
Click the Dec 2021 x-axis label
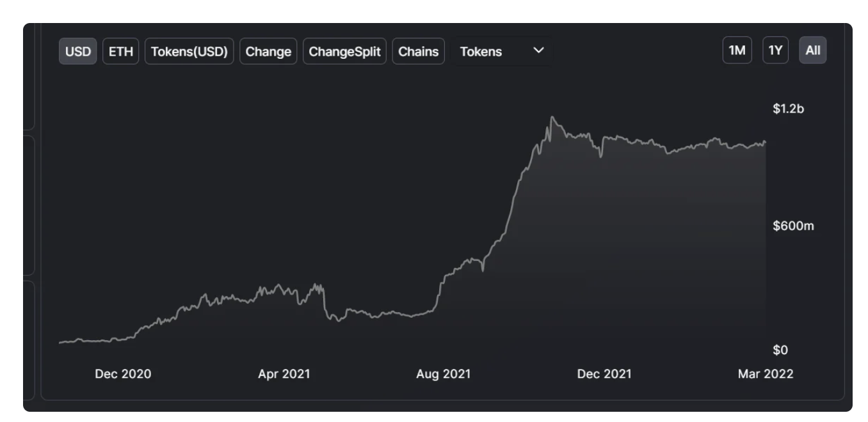(604, 374)
